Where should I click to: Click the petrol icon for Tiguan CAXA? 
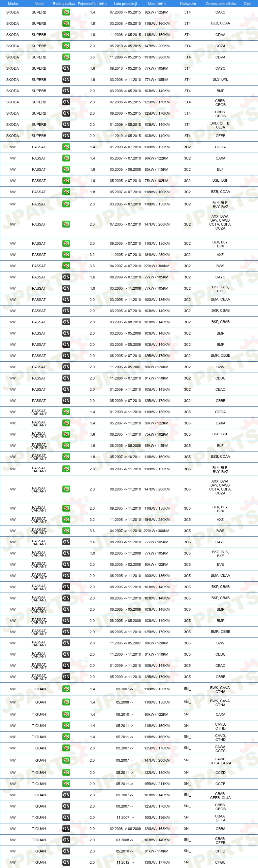coord(66,714)
